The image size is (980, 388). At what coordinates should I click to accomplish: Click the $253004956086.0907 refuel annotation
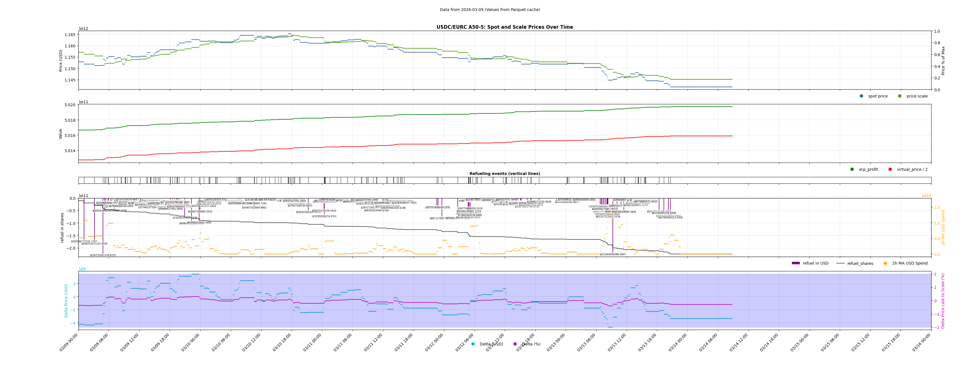click(613, 255)
